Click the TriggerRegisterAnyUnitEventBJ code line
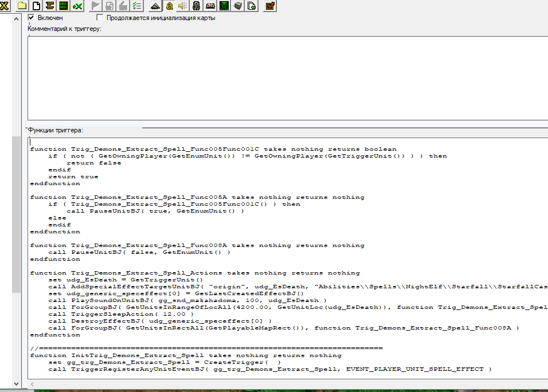Viewport: 548px width, 392px height. (x=270, y=369)
